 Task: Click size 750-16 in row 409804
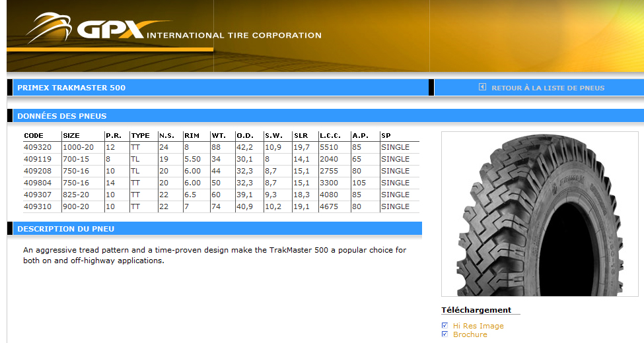(76, 183)
